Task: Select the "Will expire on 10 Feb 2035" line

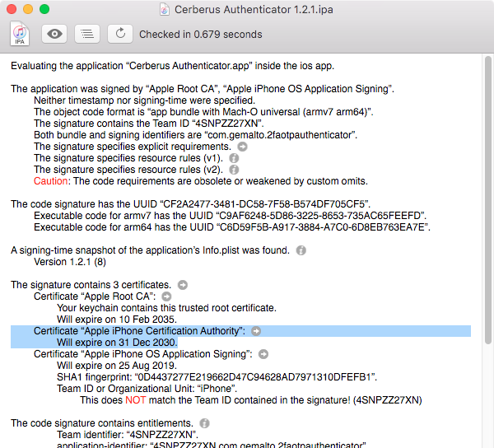Action: click(117, 320)
